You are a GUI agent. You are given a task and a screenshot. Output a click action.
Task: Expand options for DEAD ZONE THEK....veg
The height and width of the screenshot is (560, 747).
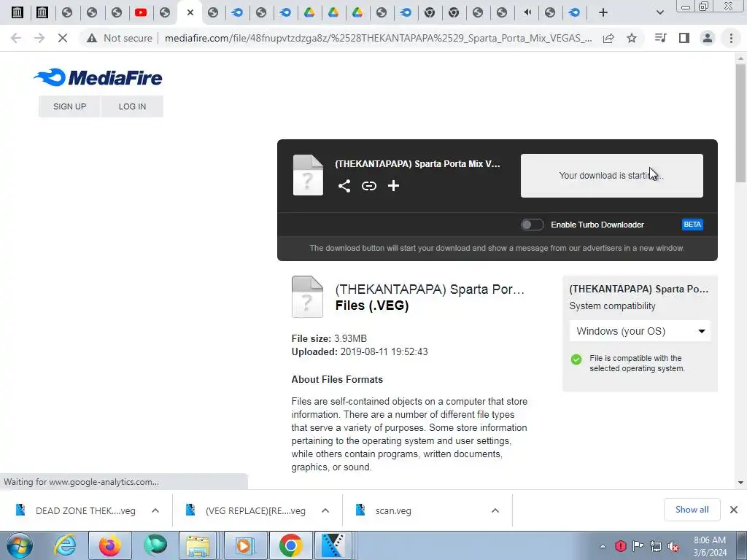click(155, 510)
